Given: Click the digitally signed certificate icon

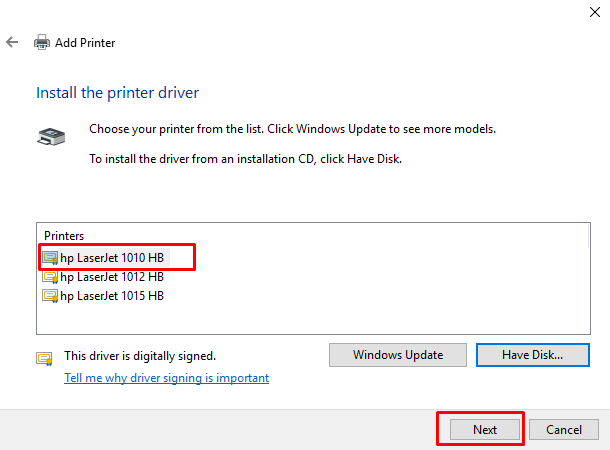Looking at the screenshot, I should pos(44,356).
